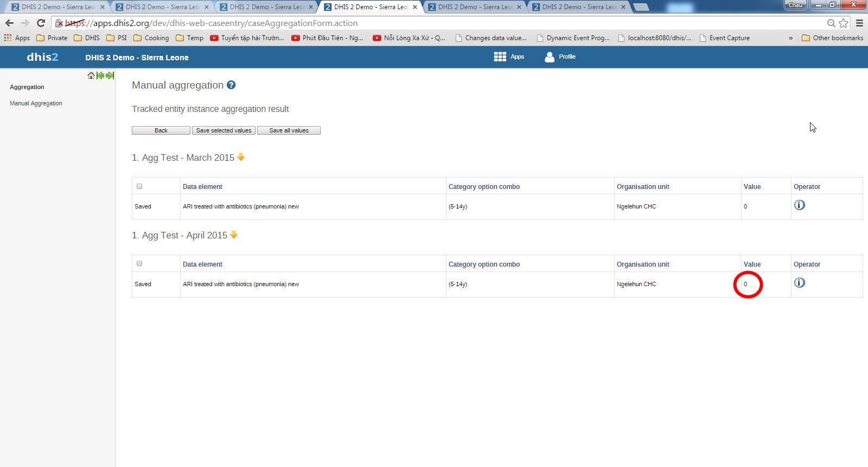Click the DHIS 2 Demo - Sierra Leone title
This screenshot has width=868, height=467.
[137, 58]
